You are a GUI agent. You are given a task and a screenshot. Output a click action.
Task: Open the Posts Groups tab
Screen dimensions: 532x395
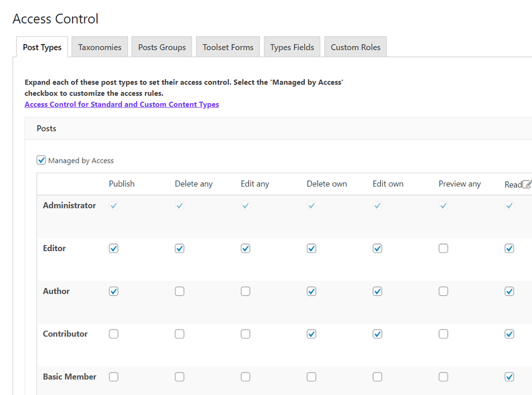(162, 47)
